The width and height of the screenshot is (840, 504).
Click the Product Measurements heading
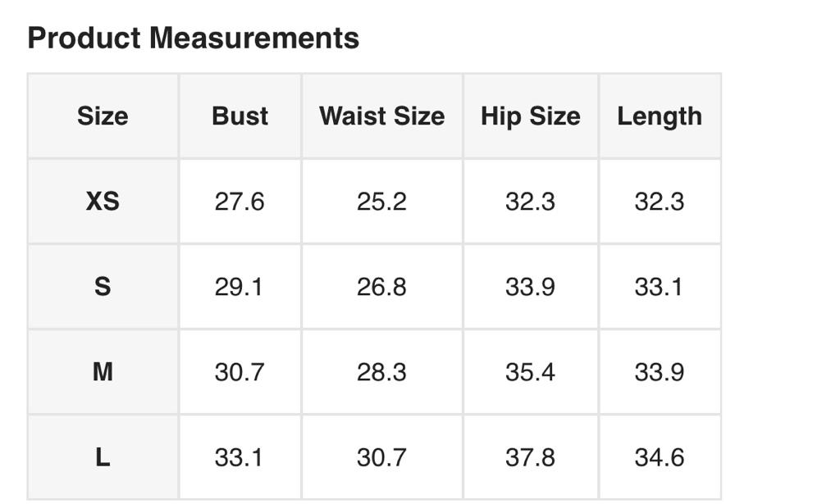(194, 39)
